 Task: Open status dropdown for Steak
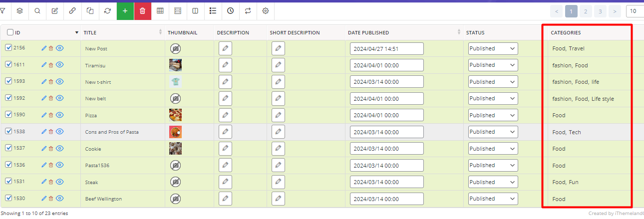point(493,182)
